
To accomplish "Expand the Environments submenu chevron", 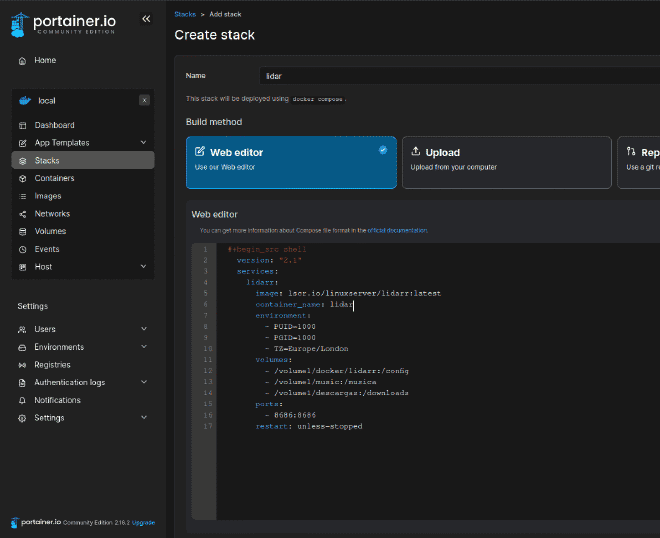I will (x=144, y=346).
